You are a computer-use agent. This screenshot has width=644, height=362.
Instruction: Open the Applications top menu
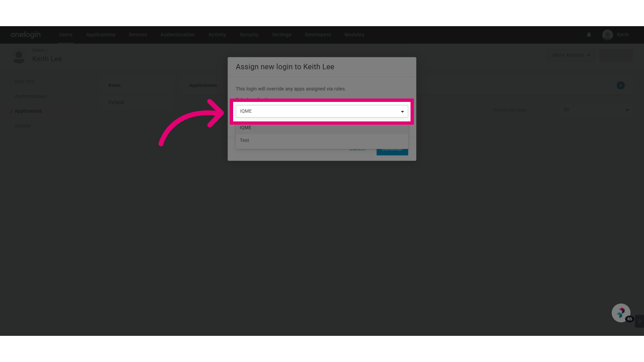point(101,35)
